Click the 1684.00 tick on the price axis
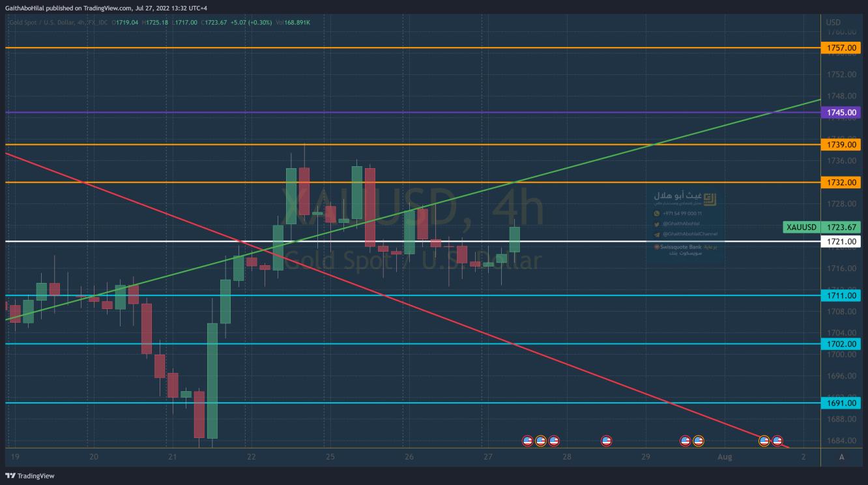 coord(841,440)
